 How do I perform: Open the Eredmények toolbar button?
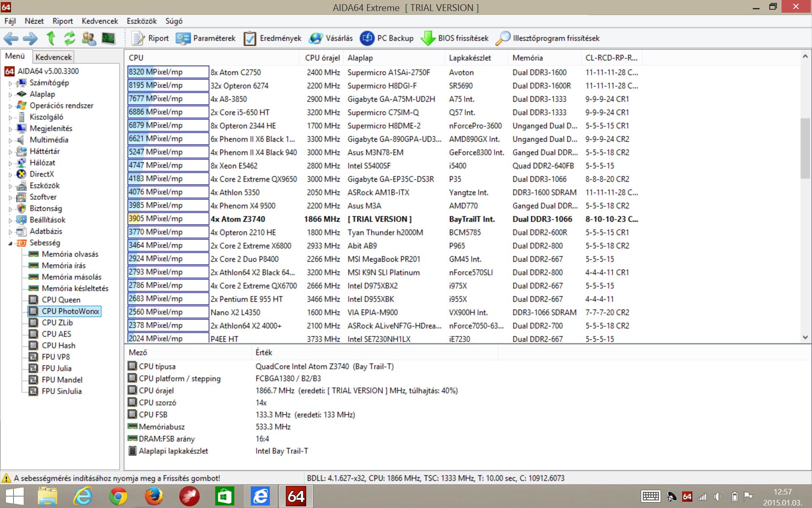point(272,39)
